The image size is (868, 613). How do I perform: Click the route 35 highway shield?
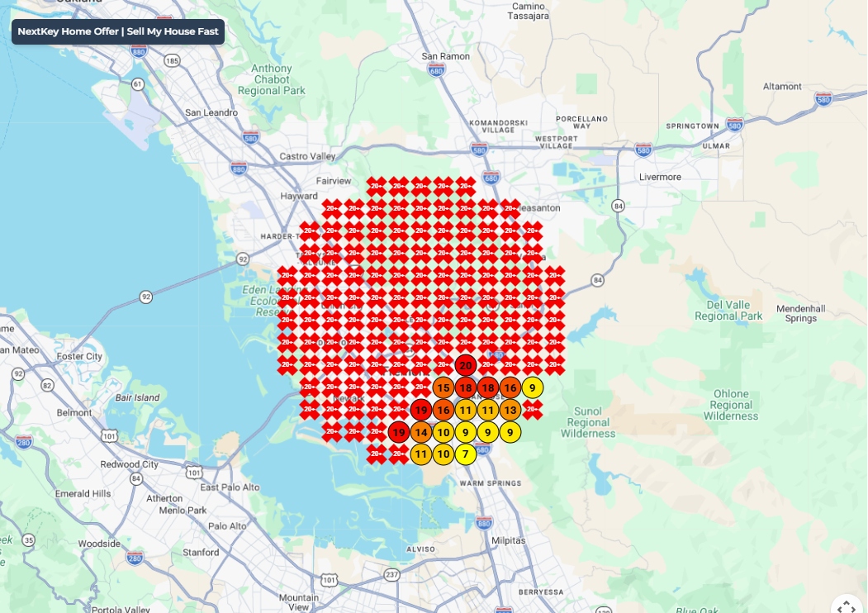pyautogui.click(x=28, y=540)
